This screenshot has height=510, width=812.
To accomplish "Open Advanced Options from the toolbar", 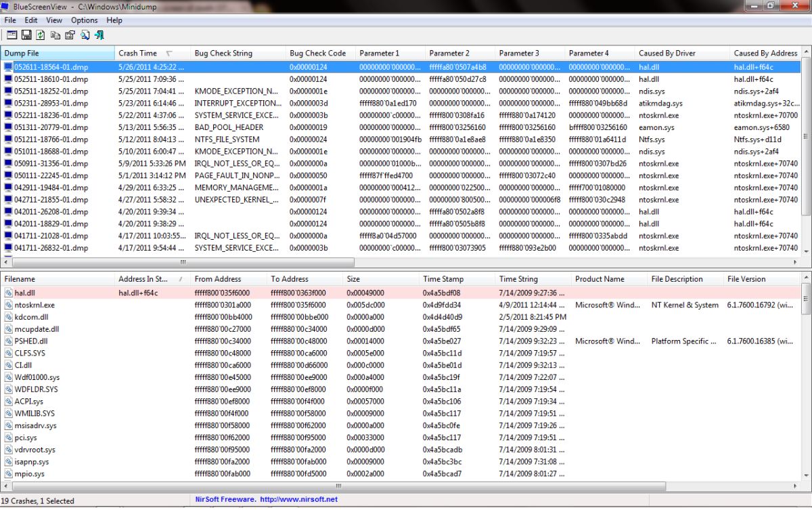I will tap(12, 35).
